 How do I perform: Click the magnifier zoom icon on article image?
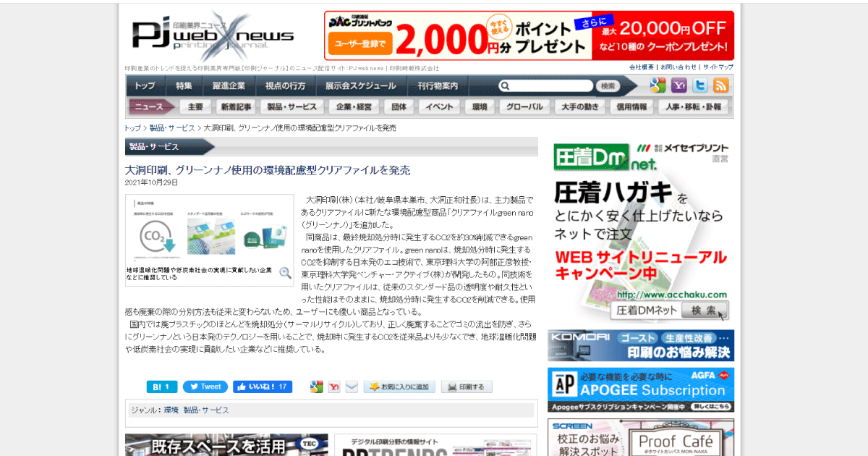tap(285, 273)
